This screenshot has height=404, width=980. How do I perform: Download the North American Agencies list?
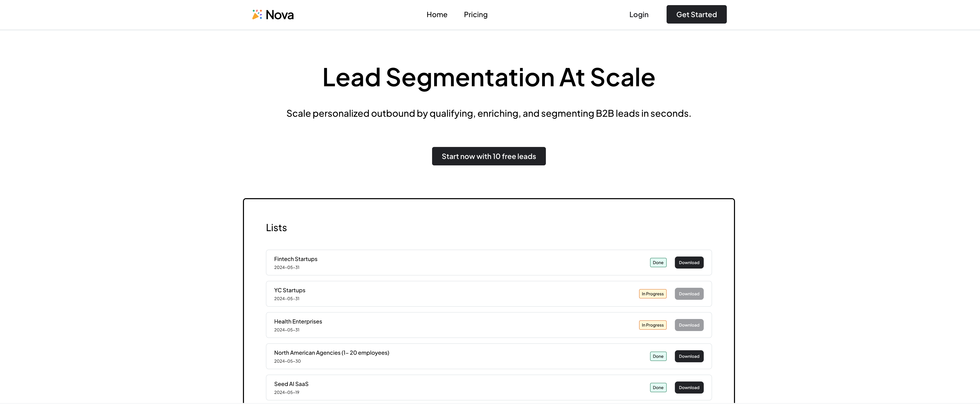(689, 356)
